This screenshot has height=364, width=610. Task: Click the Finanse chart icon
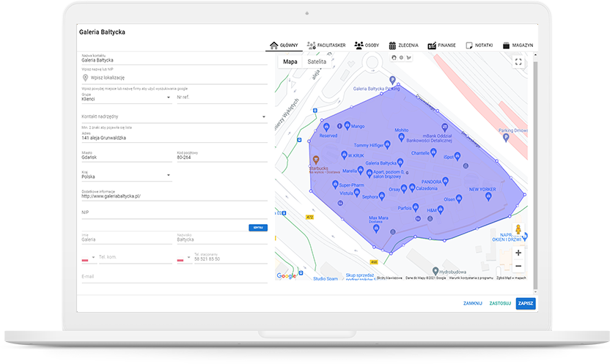click(x=432, y=45)
